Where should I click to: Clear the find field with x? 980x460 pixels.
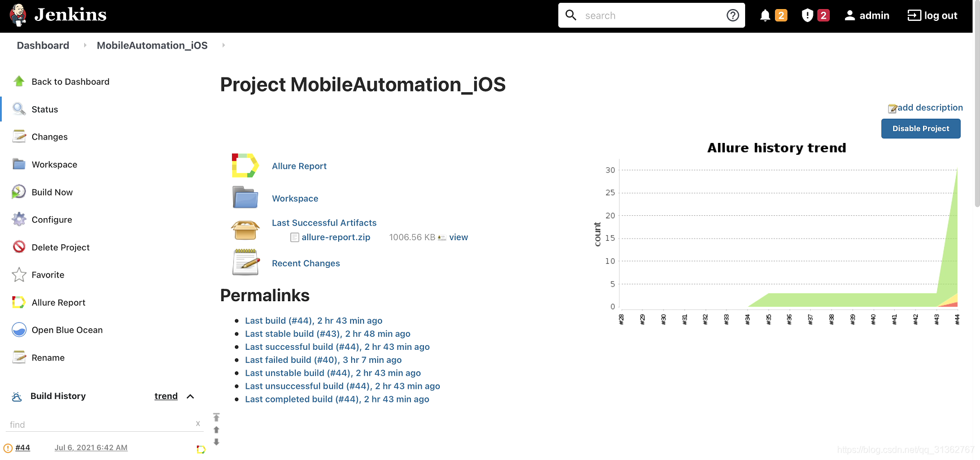pyautogui.click(x=198, y=424)
